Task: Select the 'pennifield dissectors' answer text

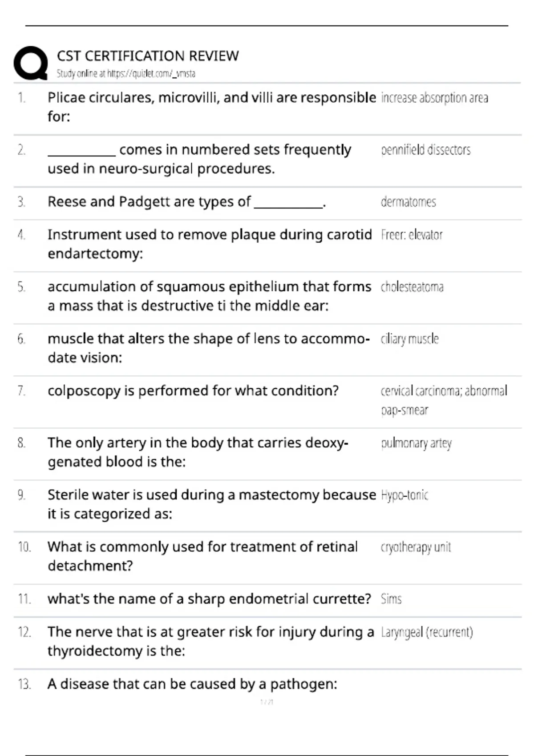Action: [426, 150]
